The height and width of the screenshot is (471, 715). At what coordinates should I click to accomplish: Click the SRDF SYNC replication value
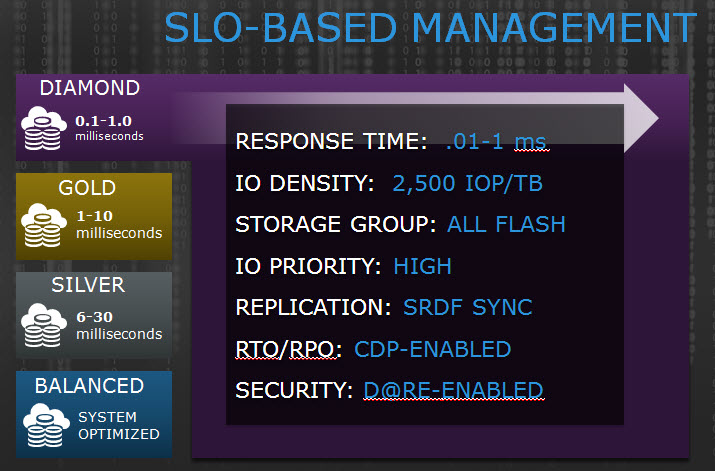point(468,307)
